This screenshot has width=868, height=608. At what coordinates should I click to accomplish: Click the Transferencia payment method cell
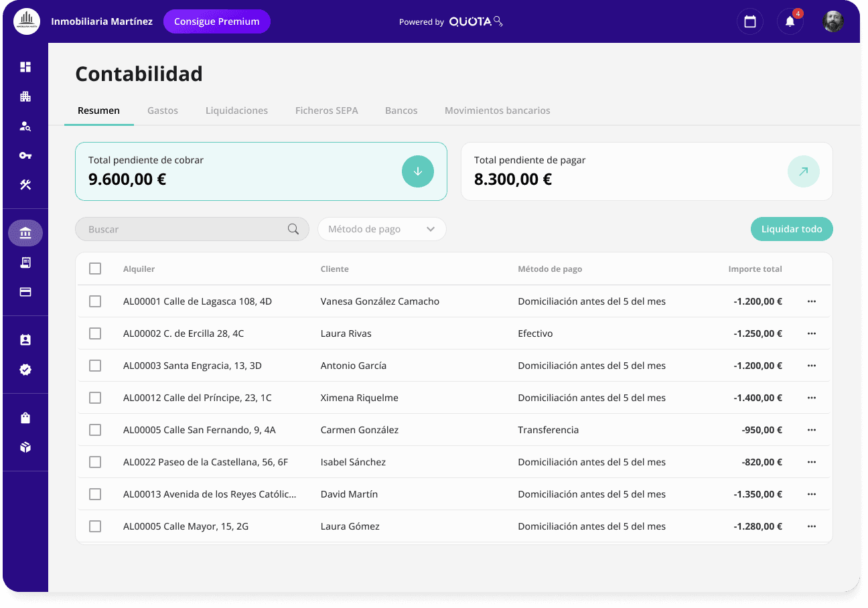click(549, 430)
